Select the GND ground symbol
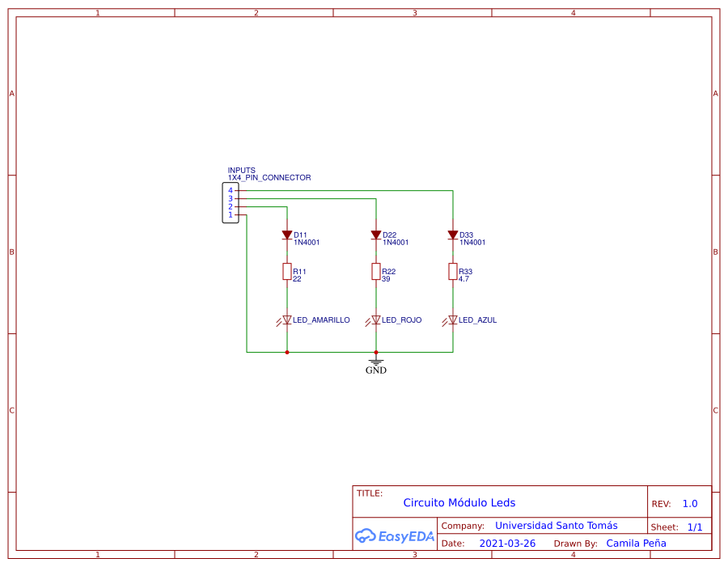This screenshot has height=567, width=728. click(375, 362)
